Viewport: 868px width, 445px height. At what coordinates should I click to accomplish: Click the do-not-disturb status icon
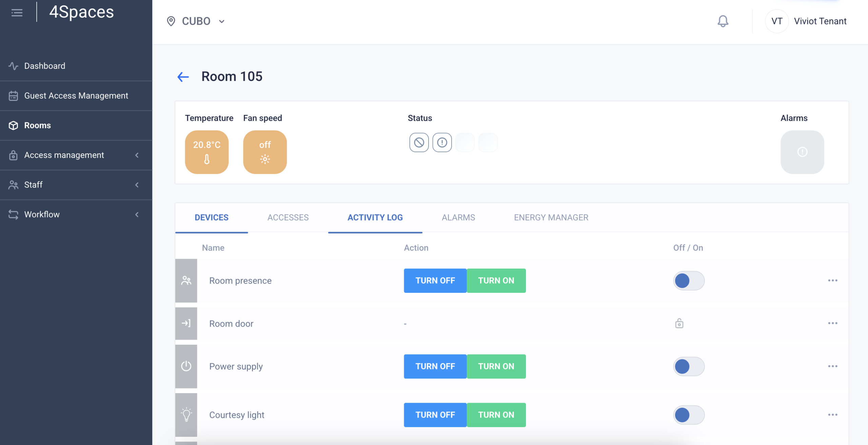pos(419,142)
